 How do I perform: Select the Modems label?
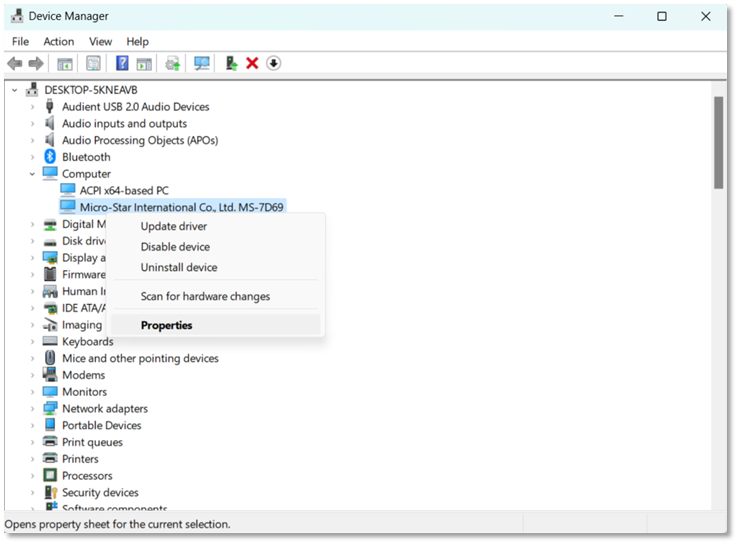[x=84, y=375]
